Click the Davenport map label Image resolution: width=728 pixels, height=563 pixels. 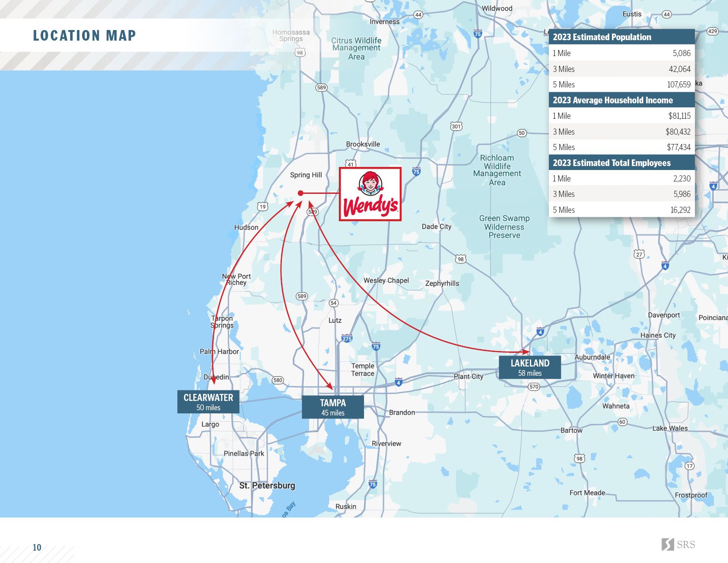click(x=664, y=315)
